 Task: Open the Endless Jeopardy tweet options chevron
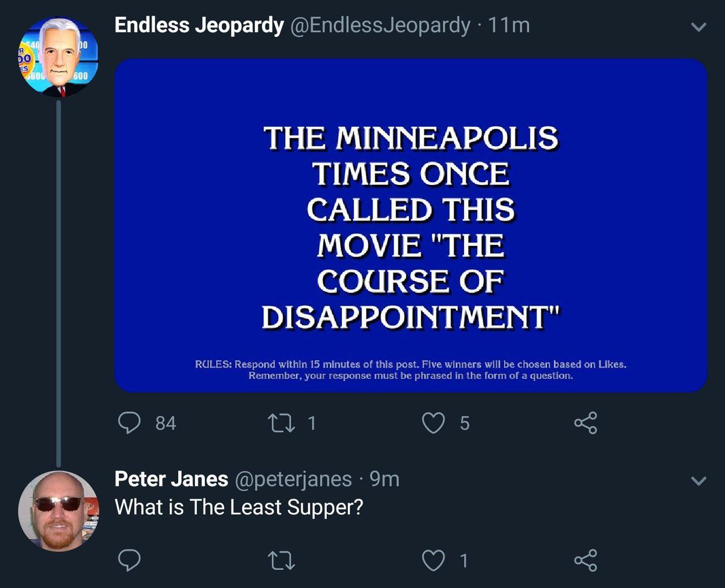(698, 27)
